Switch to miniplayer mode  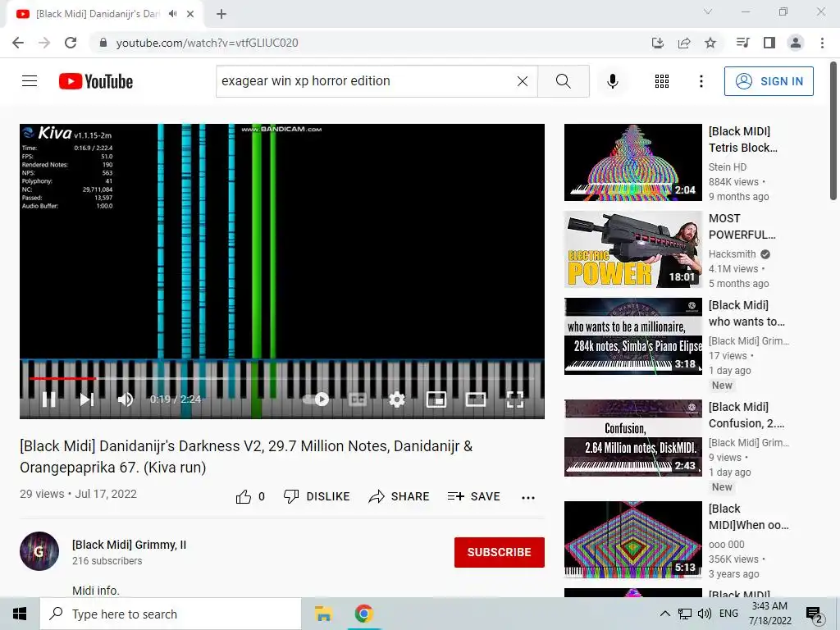click(436, 399)
